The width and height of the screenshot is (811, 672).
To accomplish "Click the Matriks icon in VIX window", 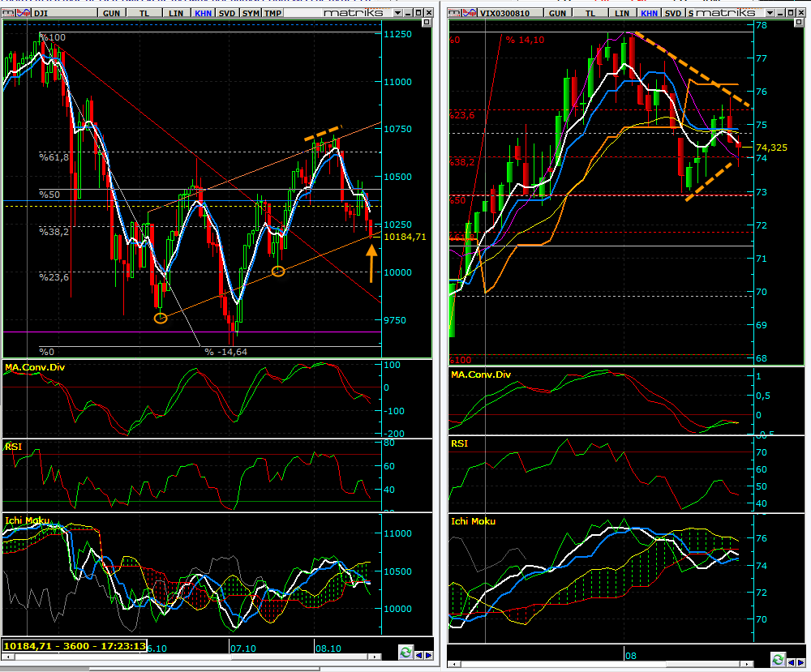I will tap(453, 14).
